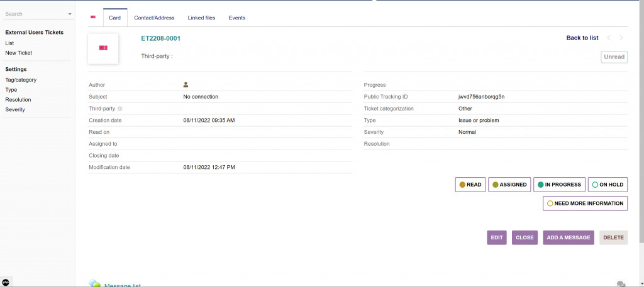Create a New Ticket from the sidebar
Viewport: 644px width, 287px height.
pos(18,53)
